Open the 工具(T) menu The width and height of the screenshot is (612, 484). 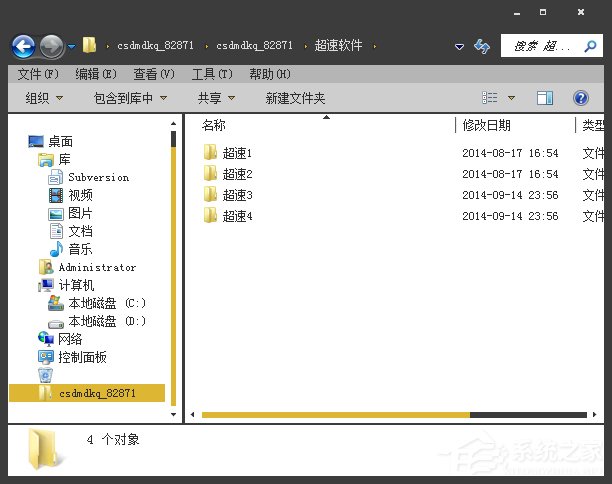tap(212, 74)
